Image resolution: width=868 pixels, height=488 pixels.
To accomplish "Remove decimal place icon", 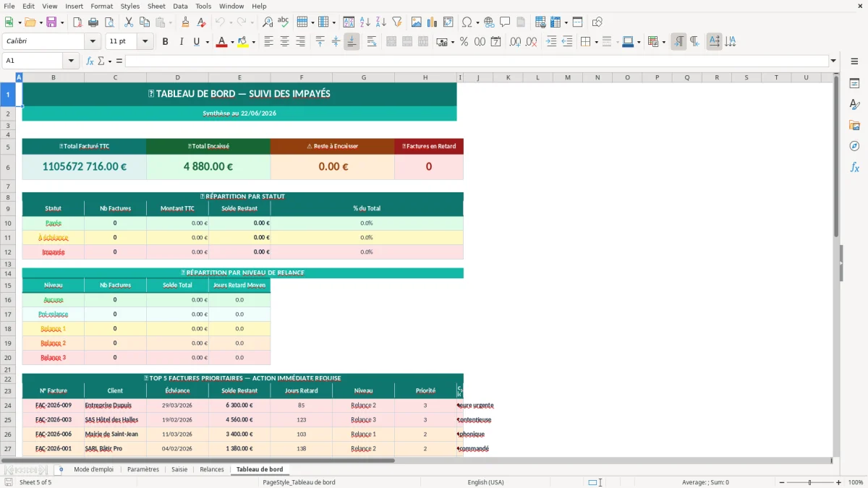I will (x=532, y=42).
